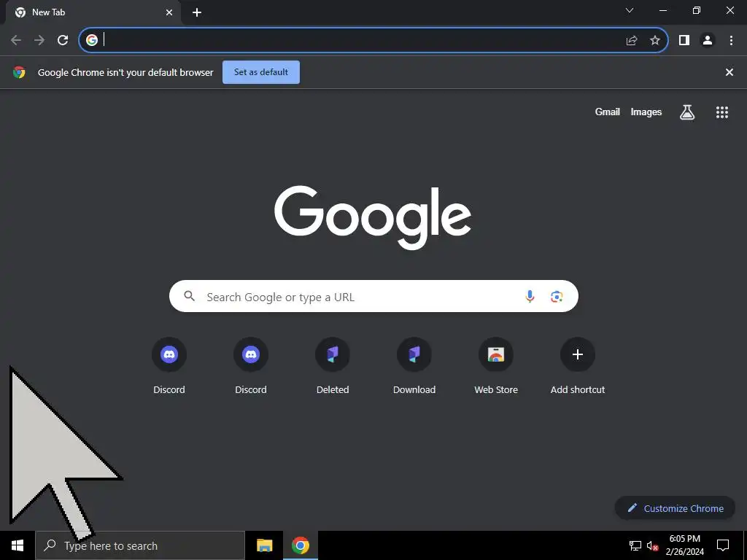This screenshot has height=560, width=747.
Task: Open the first Discord shortcut
Action: [x=169, y=366]
